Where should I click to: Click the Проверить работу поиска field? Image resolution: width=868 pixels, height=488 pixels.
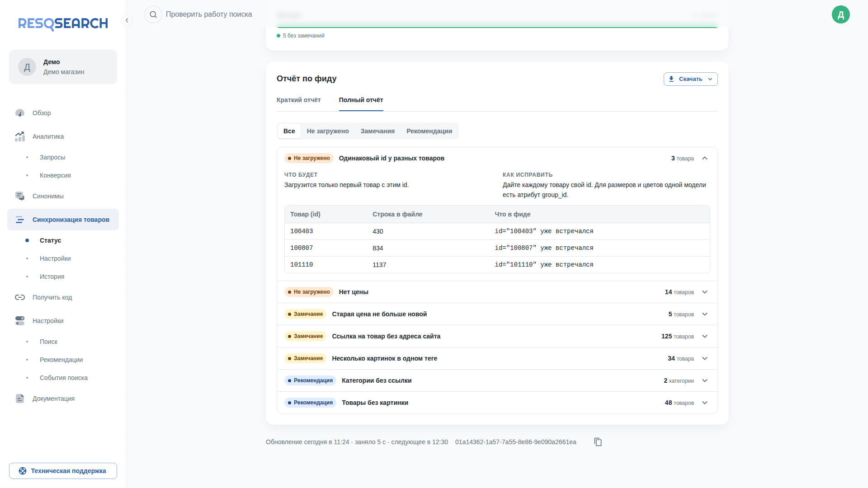pos(209,14)
